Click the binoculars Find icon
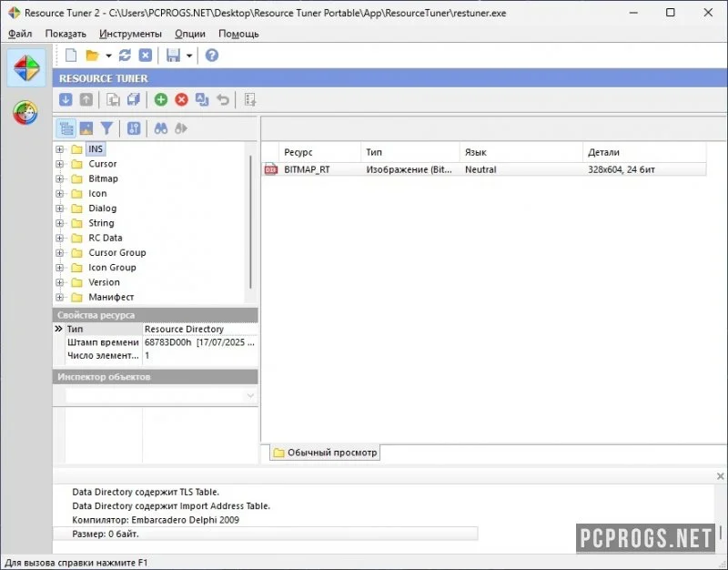Image resolution: width=728 pixels, height=570 pixels. [x=161, y=128]
